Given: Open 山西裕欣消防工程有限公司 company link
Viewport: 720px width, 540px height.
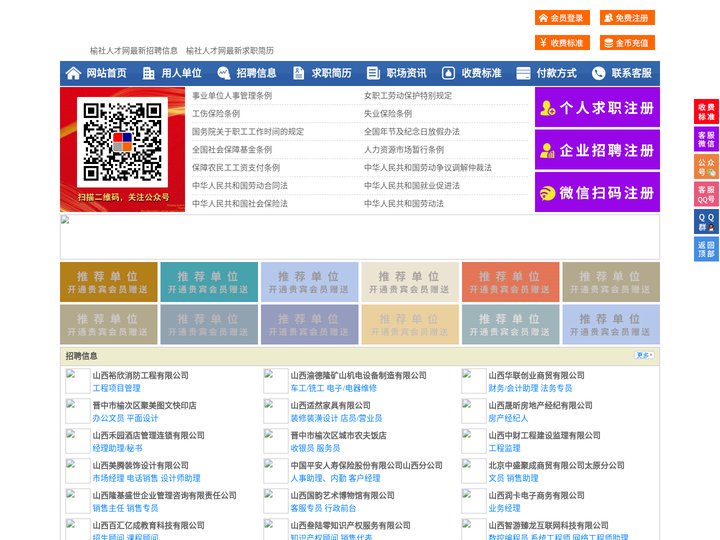Looking at the screenshot, I should (x=141, y=375).
